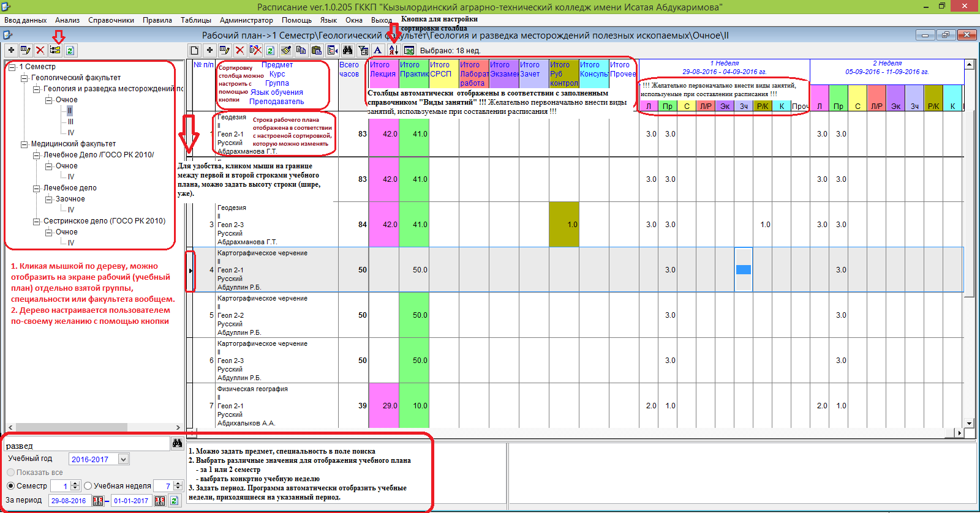Refresh the tree with the green arrows icon
980x513 pixels.
click(x=70, y=50)
